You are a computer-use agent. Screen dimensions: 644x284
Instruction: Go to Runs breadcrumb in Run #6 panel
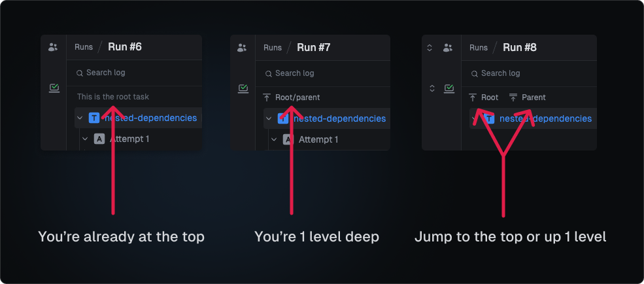(84, 48)
